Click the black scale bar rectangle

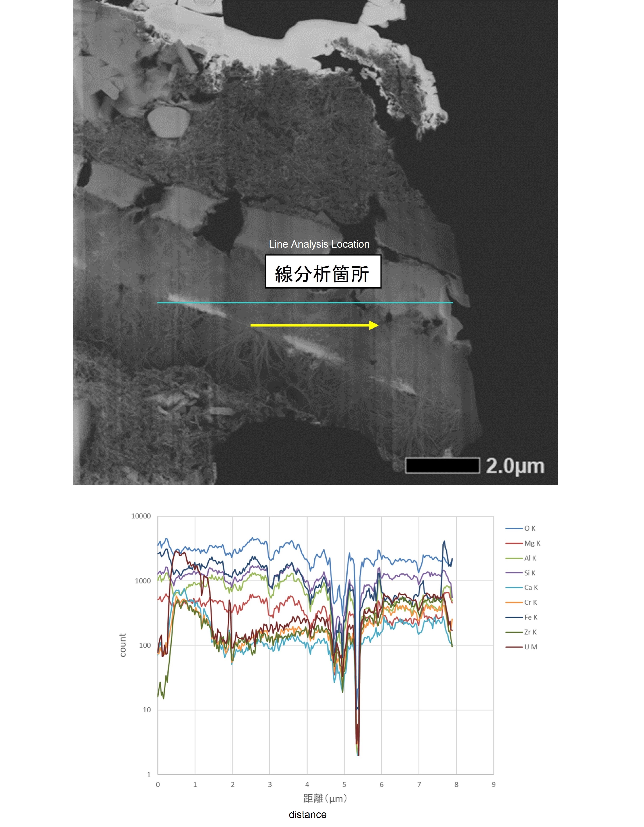[442, 465]
